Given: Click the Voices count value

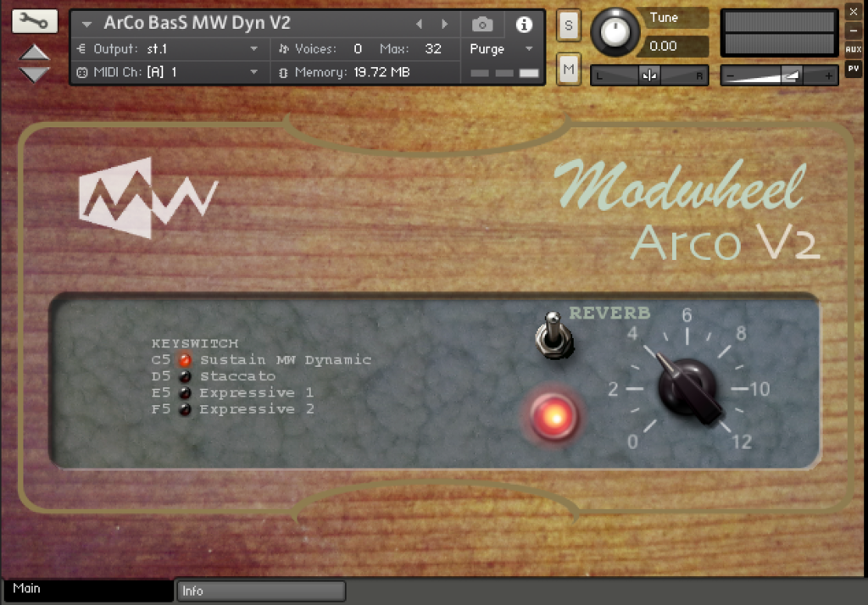Looking at the screenshot, I should coord(358,48).
